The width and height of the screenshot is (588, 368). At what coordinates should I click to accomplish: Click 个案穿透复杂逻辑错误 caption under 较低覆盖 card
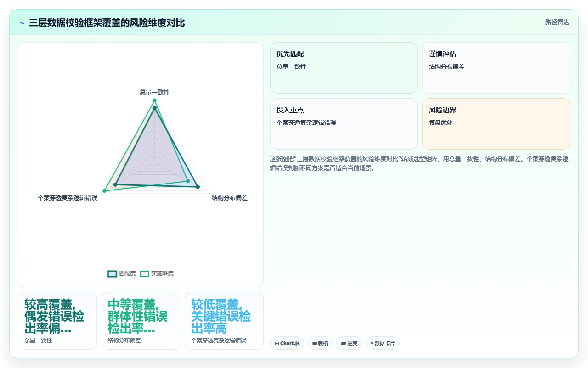pyautogui.click(x=219, y=340)
